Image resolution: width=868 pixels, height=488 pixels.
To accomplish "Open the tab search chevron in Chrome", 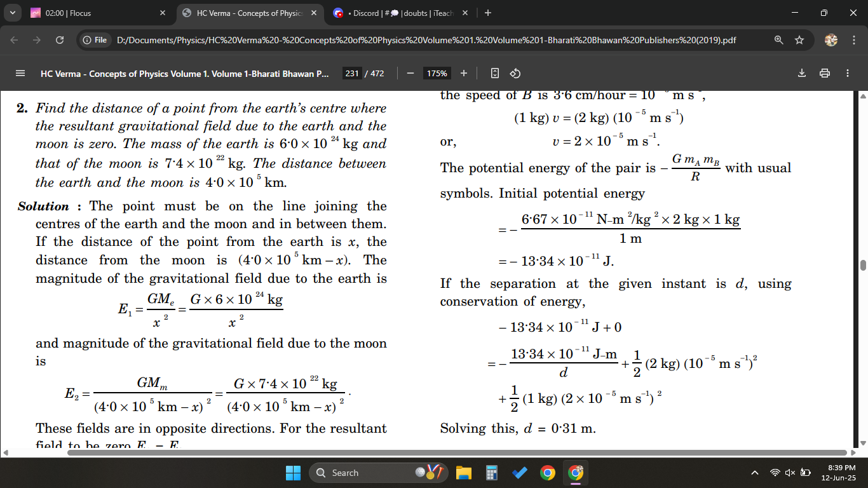I will click(13, 13).
